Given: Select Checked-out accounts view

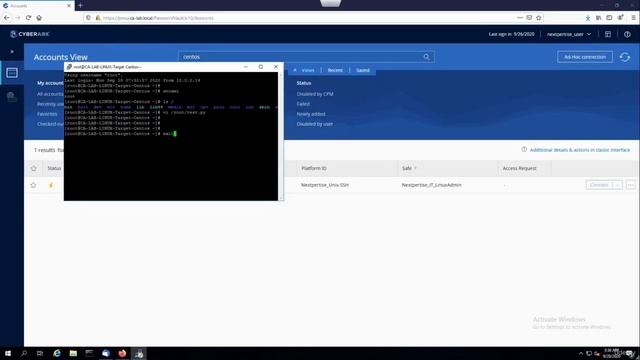Looking at the screenshot, I should point(50,124).
